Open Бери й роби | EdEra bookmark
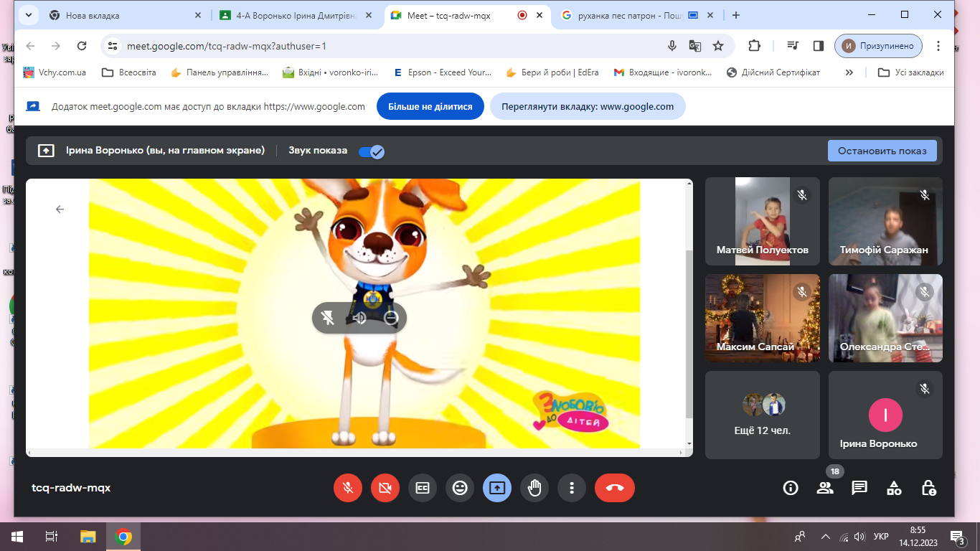The image size is (980, 551). [552, 72]
